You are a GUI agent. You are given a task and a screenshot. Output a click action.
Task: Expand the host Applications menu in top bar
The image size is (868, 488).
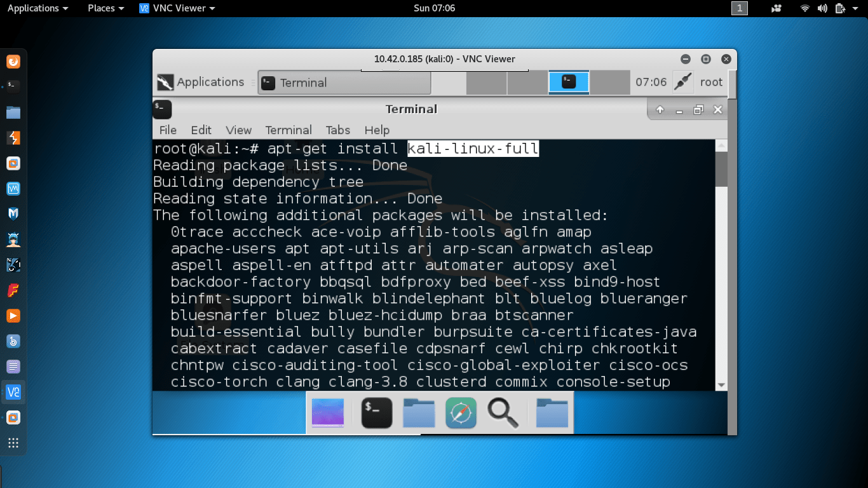click(37, 8)
